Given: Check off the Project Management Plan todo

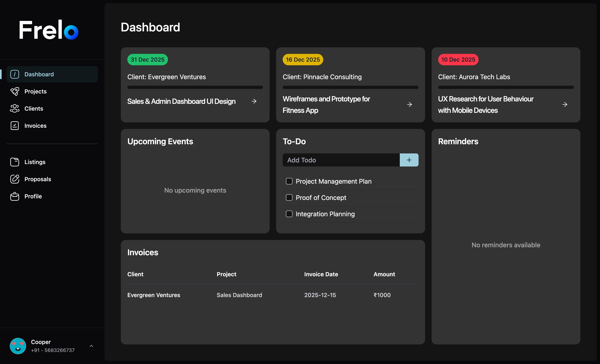Looking at the screenshot, I should [x=289, y=181].
